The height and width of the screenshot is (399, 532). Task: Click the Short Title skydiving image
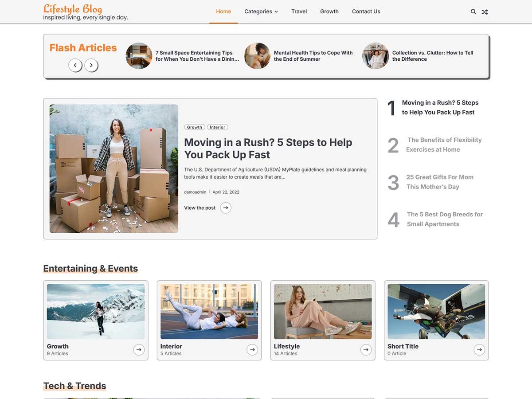click(436, 312)
